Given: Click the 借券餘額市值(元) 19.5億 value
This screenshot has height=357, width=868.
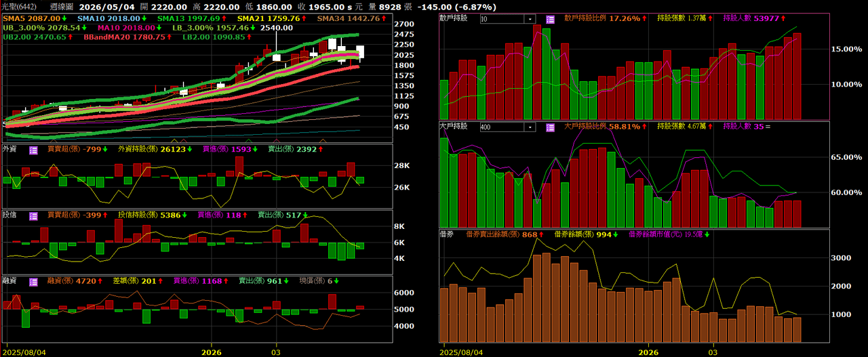Looking at the screenshot, I should [x=669, y=234].
